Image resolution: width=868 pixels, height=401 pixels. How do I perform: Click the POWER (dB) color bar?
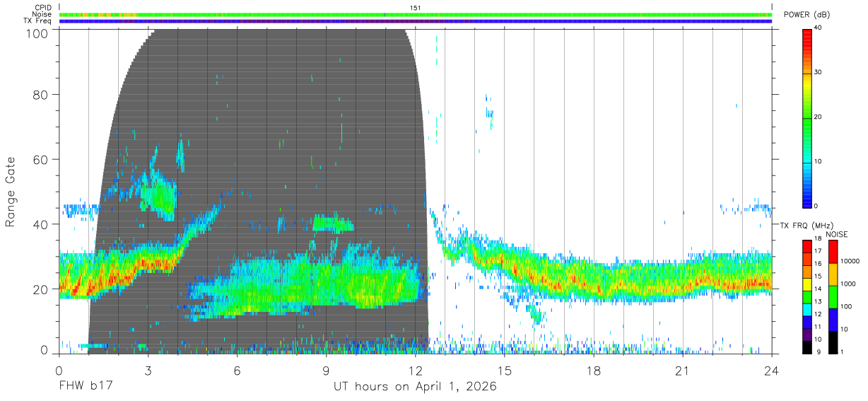coord(807,117)
